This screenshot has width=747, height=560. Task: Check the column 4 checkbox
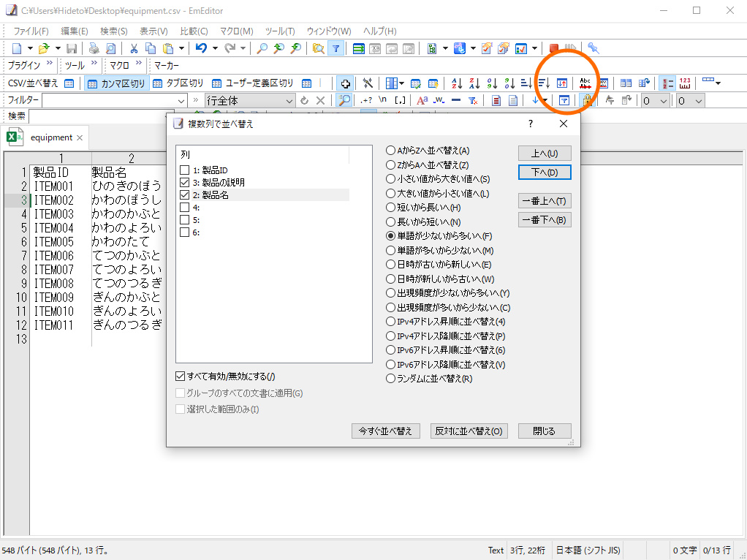(184, 208)
